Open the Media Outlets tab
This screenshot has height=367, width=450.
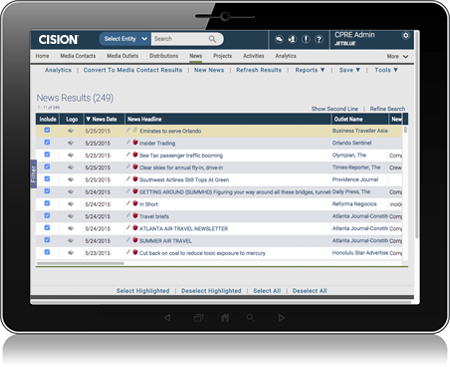click(x=122, y=56)
